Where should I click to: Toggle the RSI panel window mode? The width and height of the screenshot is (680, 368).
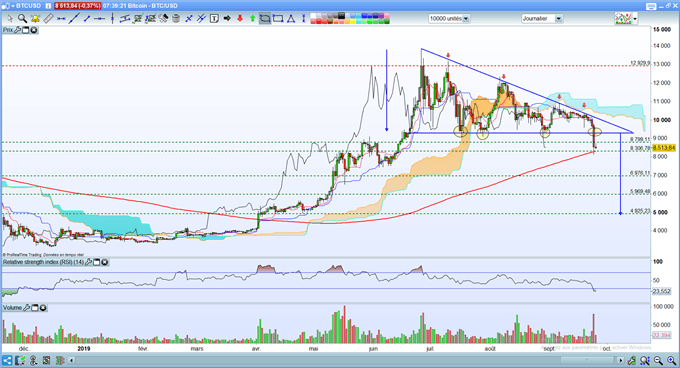tap(97, 262)
